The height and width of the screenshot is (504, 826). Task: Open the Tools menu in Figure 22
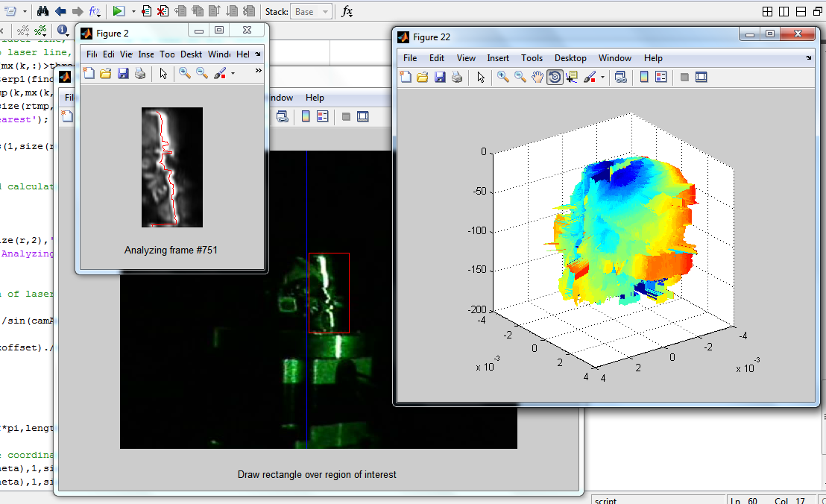tap(532, 58)
